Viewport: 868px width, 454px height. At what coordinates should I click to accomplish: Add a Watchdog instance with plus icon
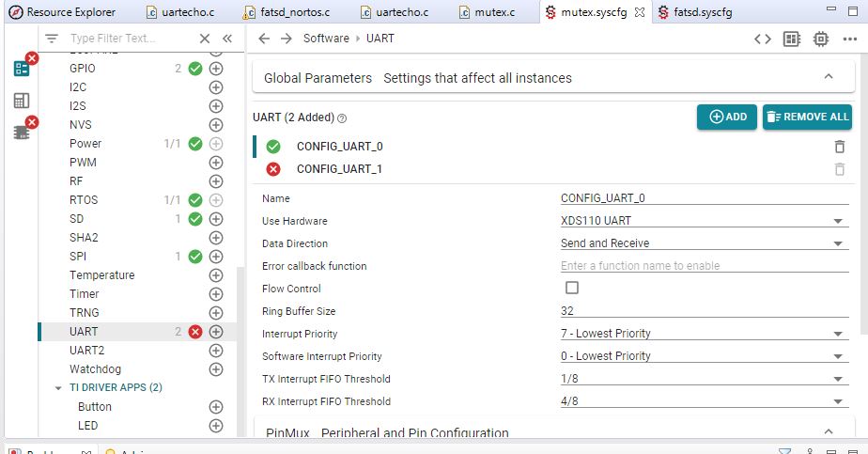pyautogui.click(x=216, y=369)
